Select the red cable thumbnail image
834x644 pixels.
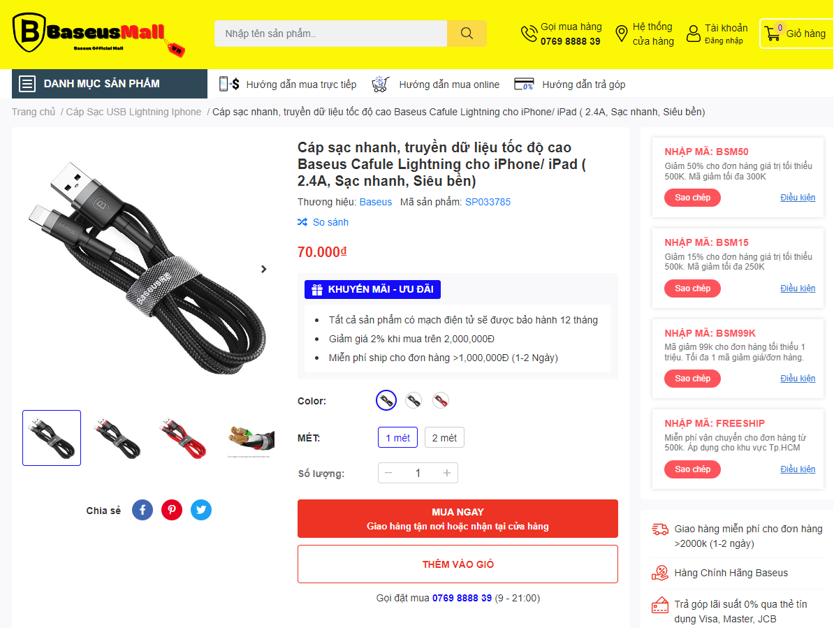[184, 438]
